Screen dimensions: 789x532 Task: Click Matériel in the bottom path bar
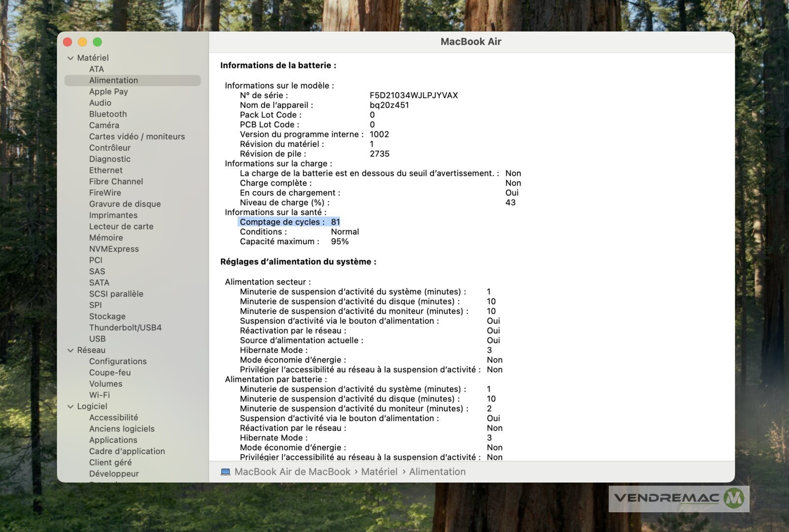pyautogui.click(x=379, y=472)
